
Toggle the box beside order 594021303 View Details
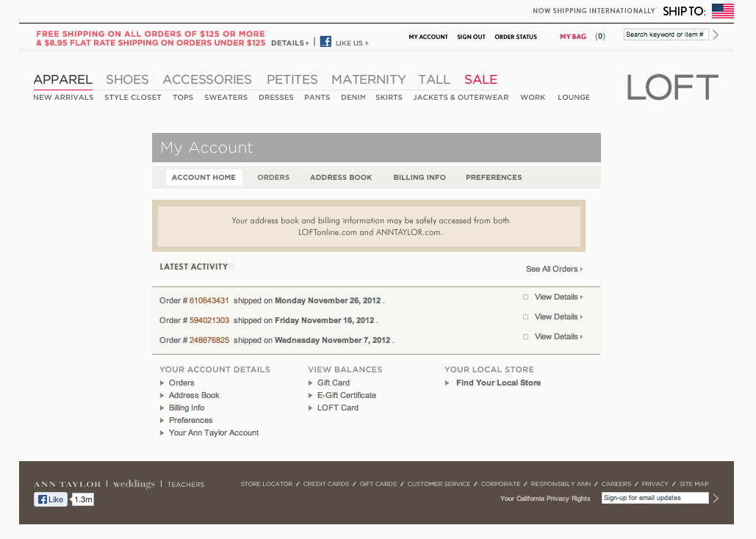pos(525,317)
